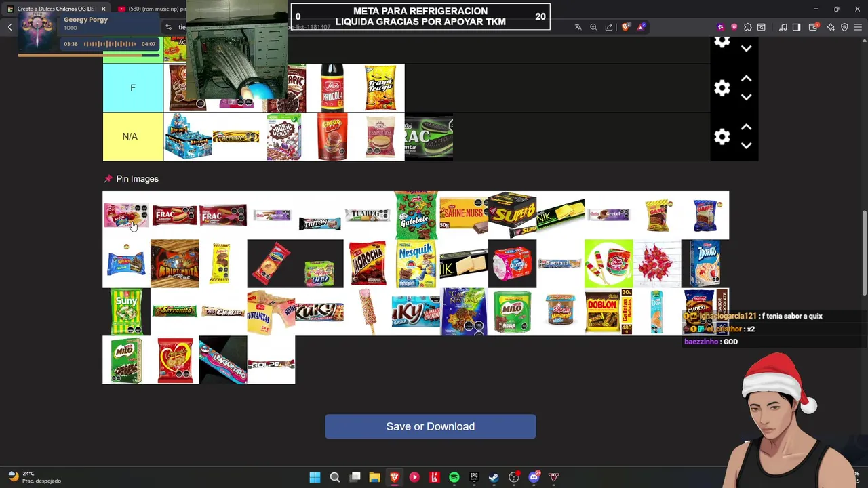Viewport: 868px width, 488px height.
Task: Open settings gear for the F tier row
Action: coord(722,88)
